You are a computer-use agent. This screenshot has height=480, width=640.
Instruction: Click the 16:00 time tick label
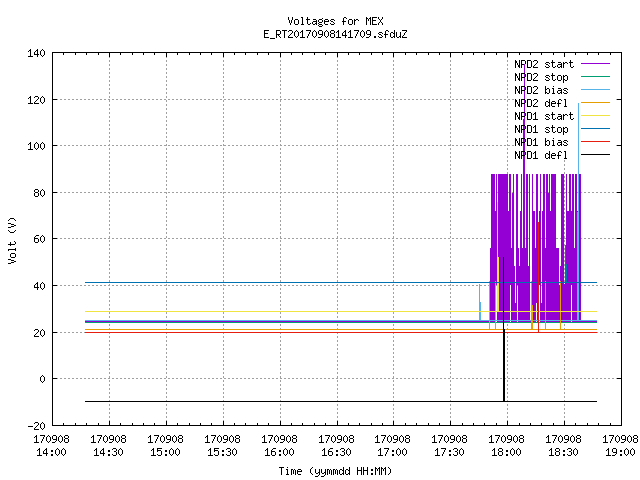coord(279,453)
